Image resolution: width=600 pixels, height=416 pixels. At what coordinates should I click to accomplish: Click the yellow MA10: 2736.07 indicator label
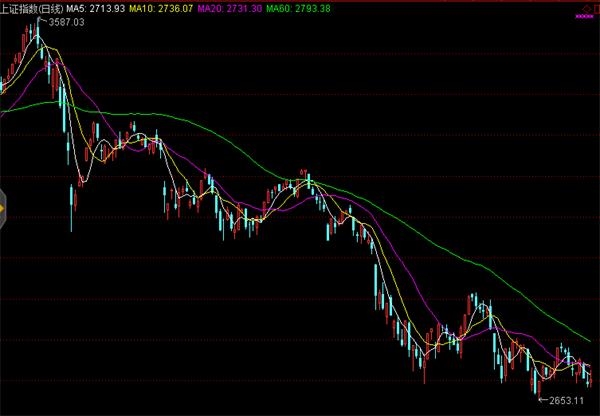pyautogui.click(x=161, y=9)
